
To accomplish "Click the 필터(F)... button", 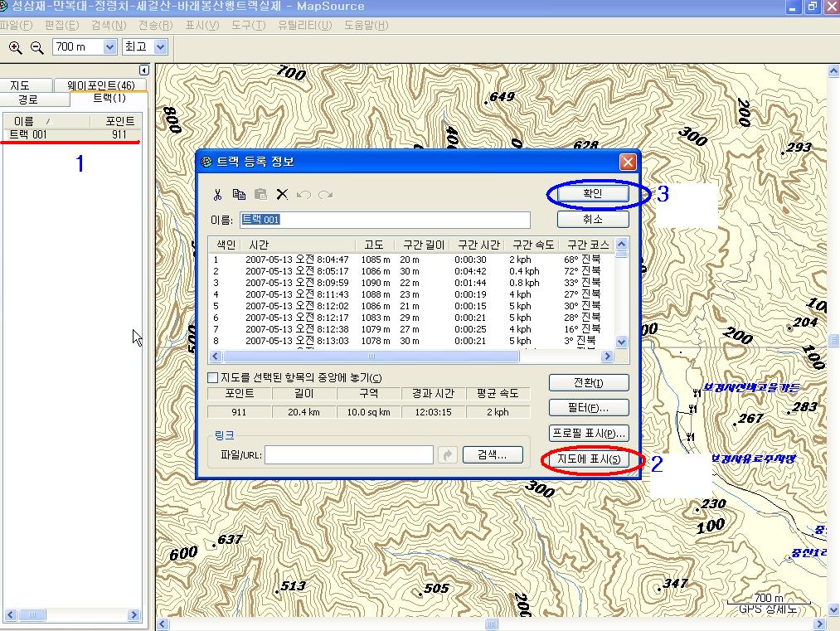I will coord(589,408).
